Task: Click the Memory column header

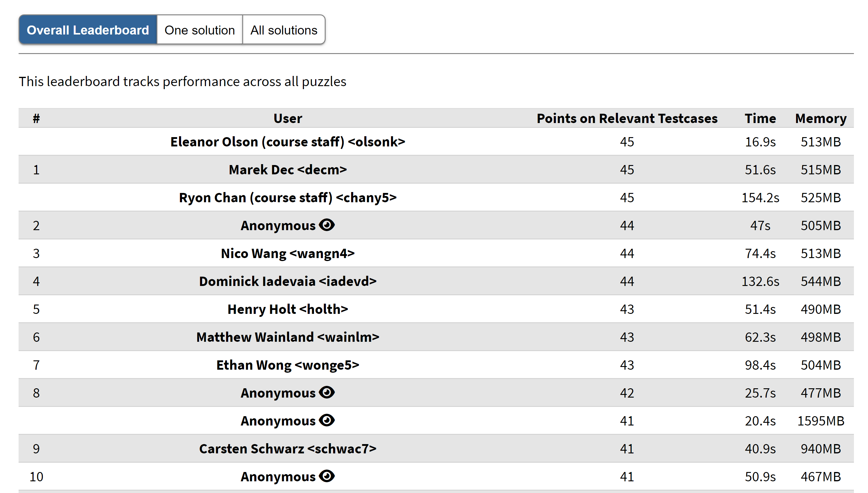Action: click(821, 118)
